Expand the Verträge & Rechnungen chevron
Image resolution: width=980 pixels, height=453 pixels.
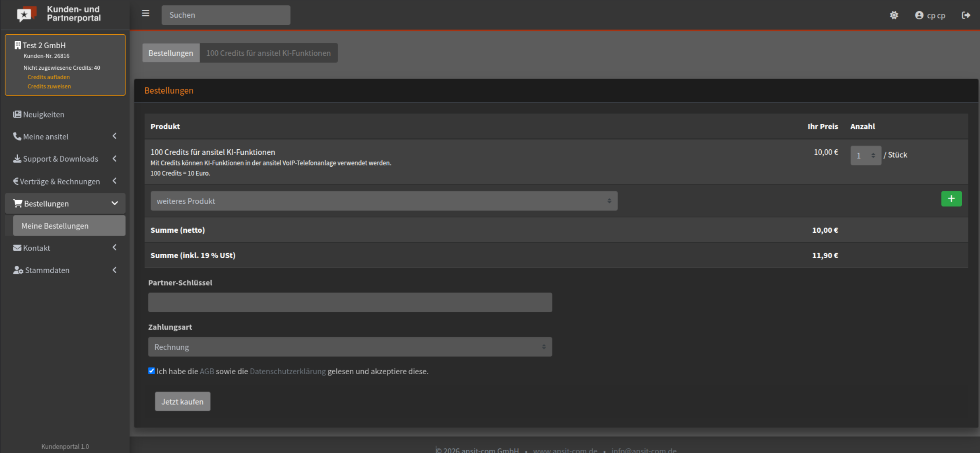tap(115, 181)
